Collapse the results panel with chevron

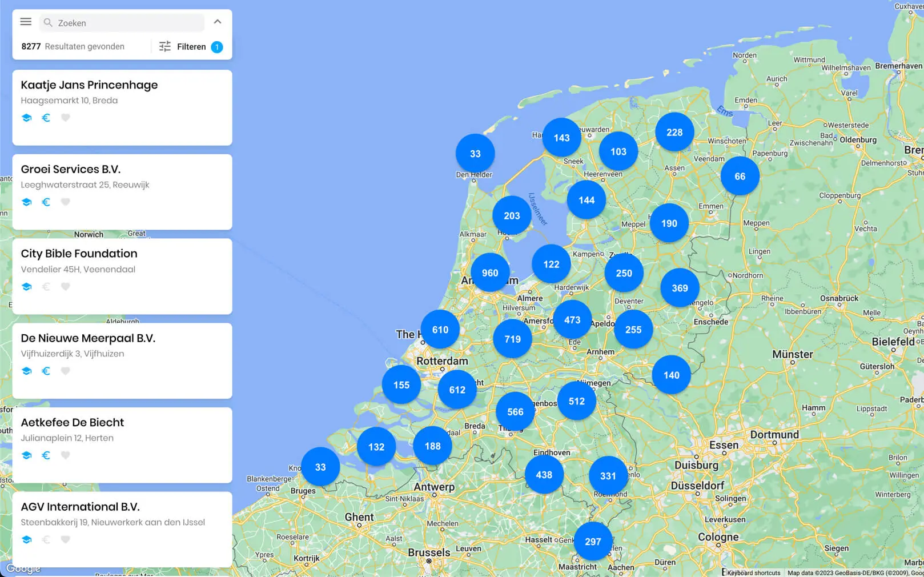[218, 22]
